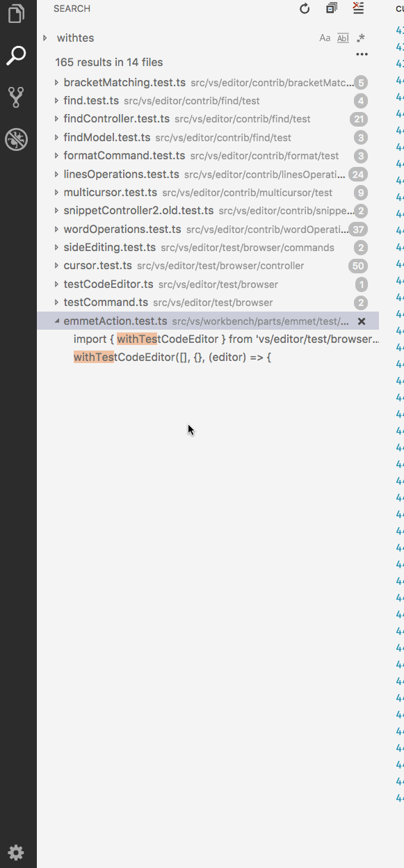The width and height of the screenshot is (404, 868).
Task: Expand the replace field toggle arrow
Action: coord(45,38)
